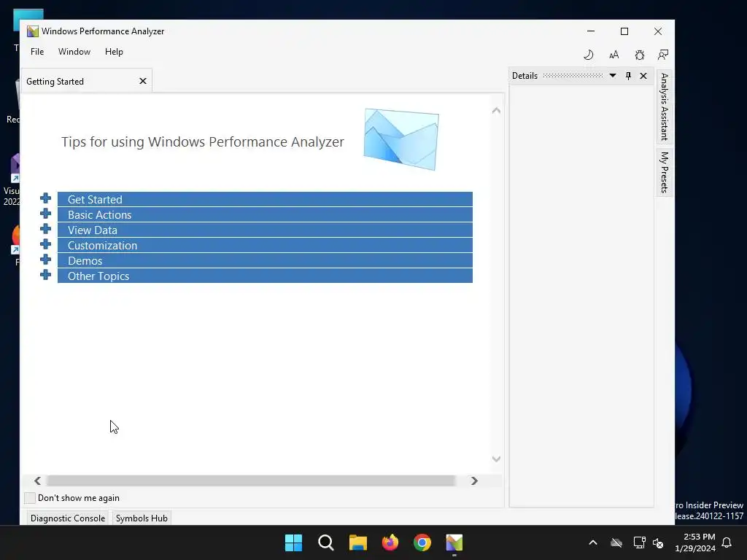Screen dimensions: 747x560
Task: Launch Firefox from taskbar
Action: (390, 542)
